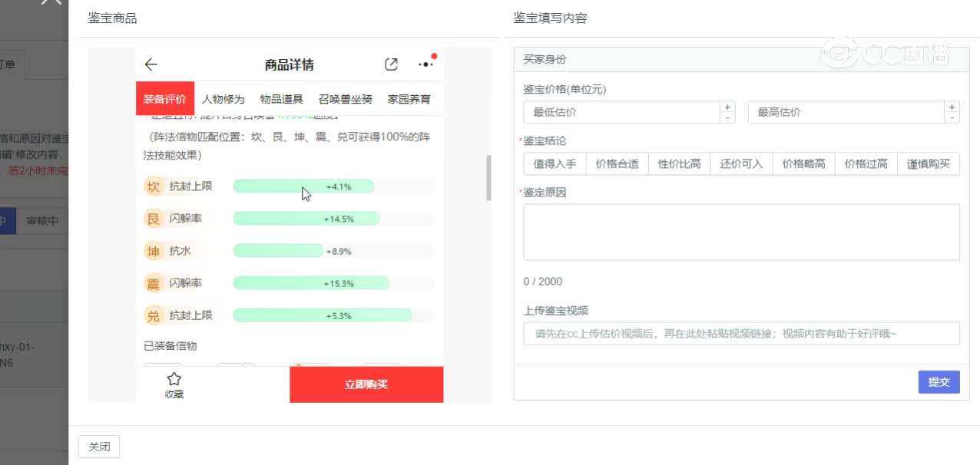This screenshot has width=980, height=465.
Task: Open the three-dots more menu
Action: [425, 64]
